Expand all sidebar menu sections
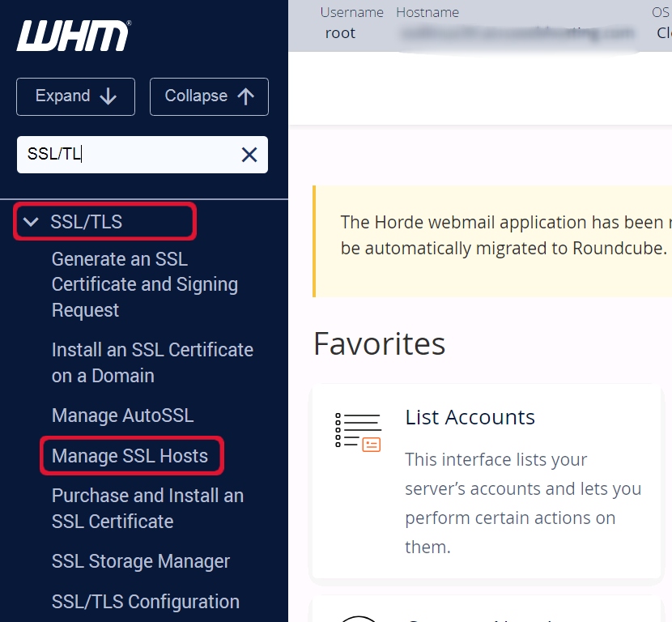The width and height of the screenshot is (672, 622). (75, 96)
